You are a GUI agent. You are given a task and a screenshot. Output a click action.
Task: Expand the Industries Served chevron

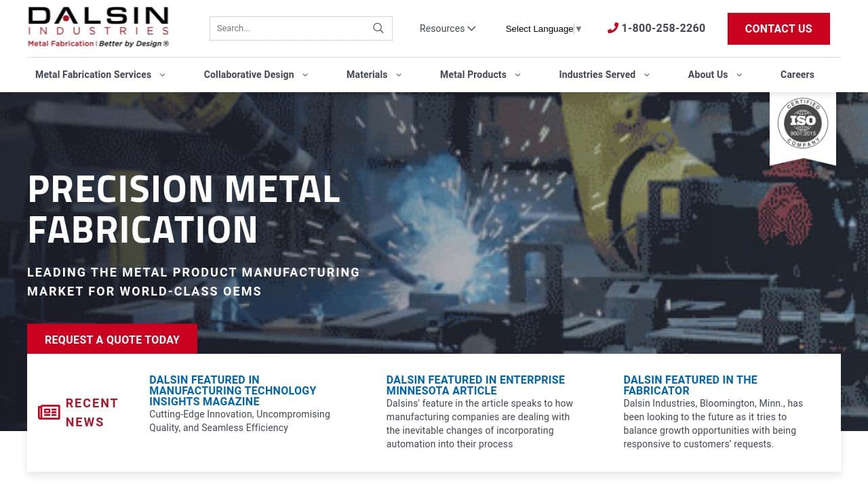tap(646, 75)
